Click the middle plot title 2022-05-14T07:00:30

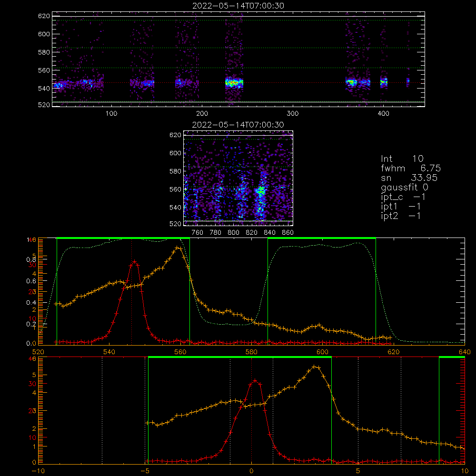(238, 125)
